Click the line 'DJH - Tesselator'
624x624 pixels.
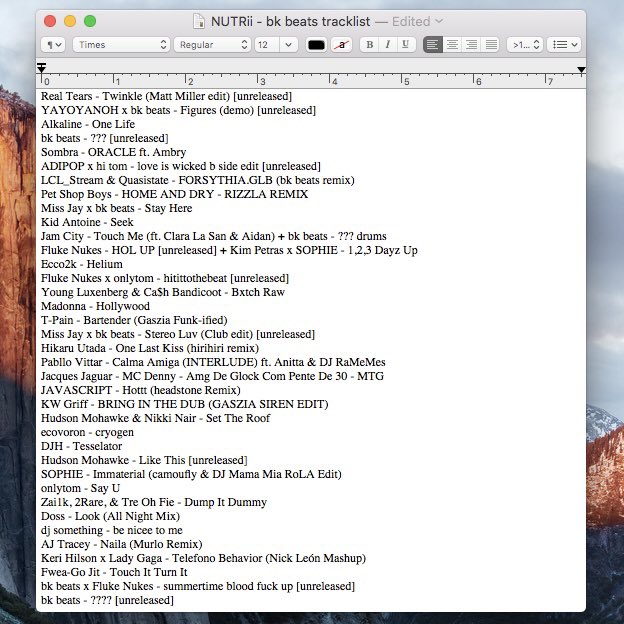pyautogui.click(x=82, y=446)
